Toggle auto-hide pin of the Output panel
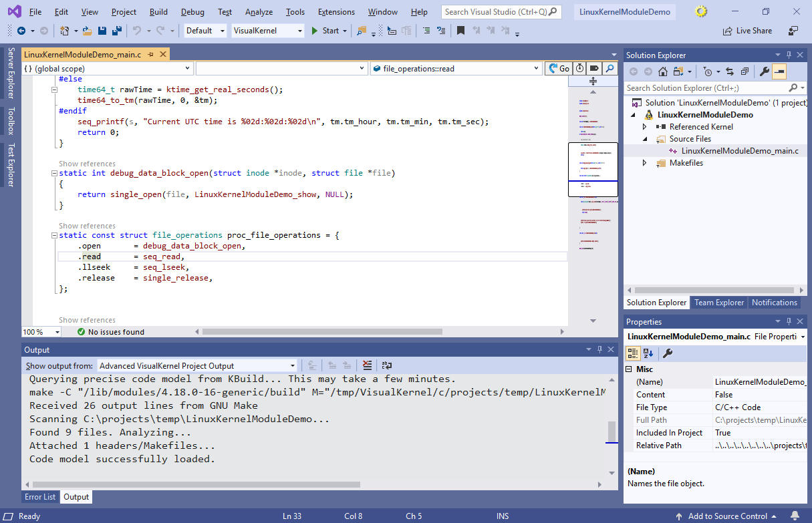This screenshot has width=812, height=523. (x=599, y=349)
